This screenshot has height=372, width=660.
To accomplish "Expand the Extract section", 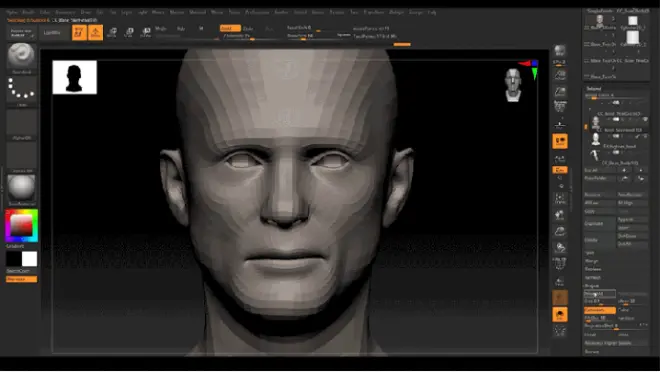I will click(592, 351).
